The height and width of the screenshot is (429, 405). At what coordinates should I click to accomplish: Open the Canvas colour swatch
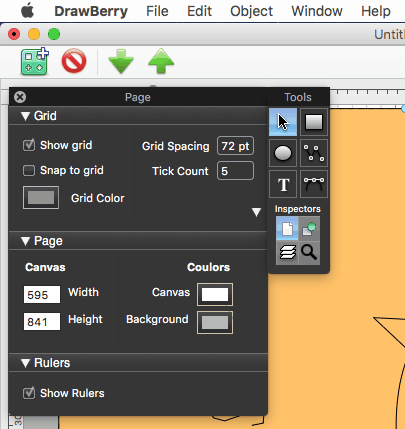click(215, 294)
